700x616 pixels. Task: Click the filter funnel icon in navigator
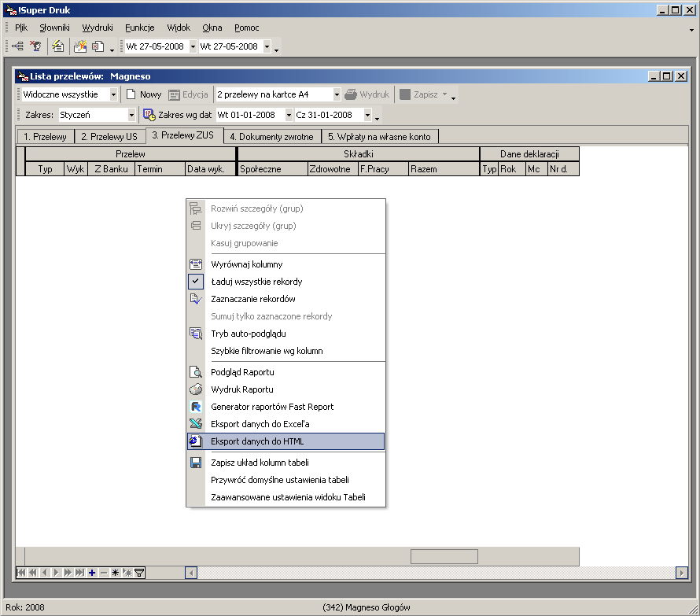pyautogui.click(x=139, y=573)
